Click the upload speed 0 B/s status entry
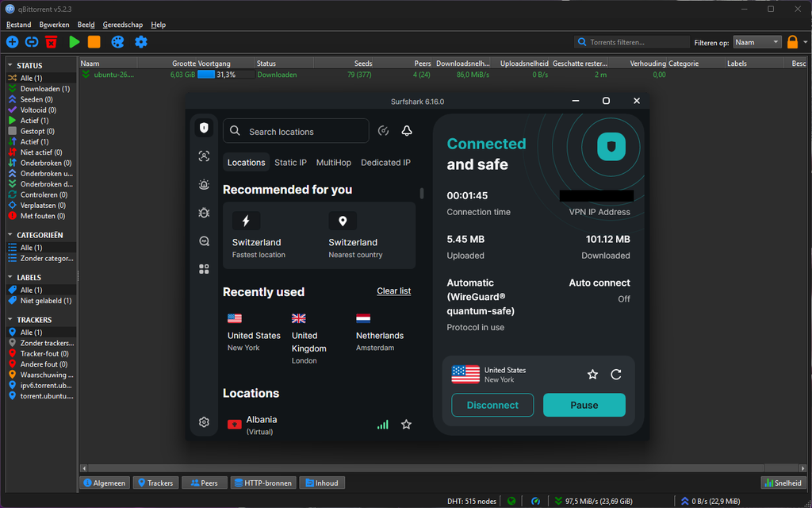Screen dimensions: 812x508 click(710, 502)
